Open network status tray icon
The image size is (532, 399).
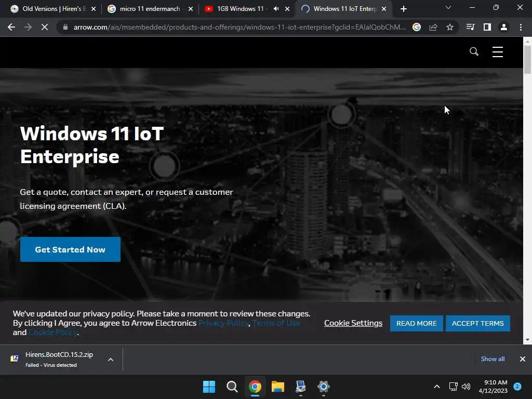453,387
